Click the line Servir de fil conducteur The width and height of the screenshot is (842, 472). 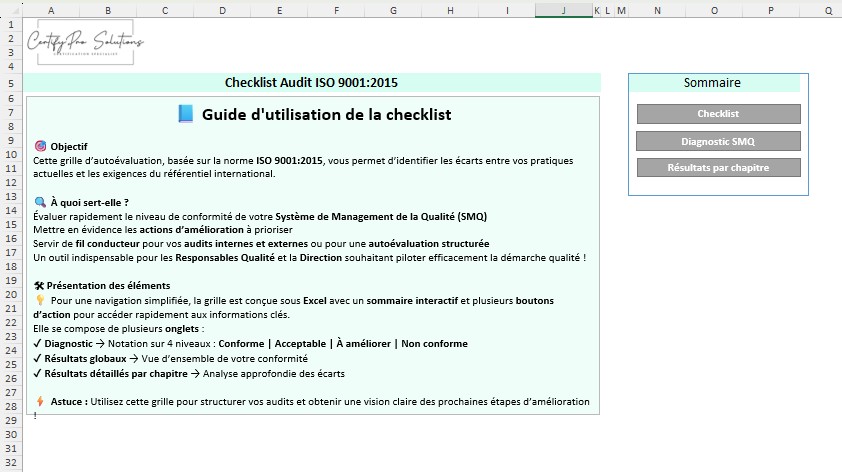(x=262, y=244)
